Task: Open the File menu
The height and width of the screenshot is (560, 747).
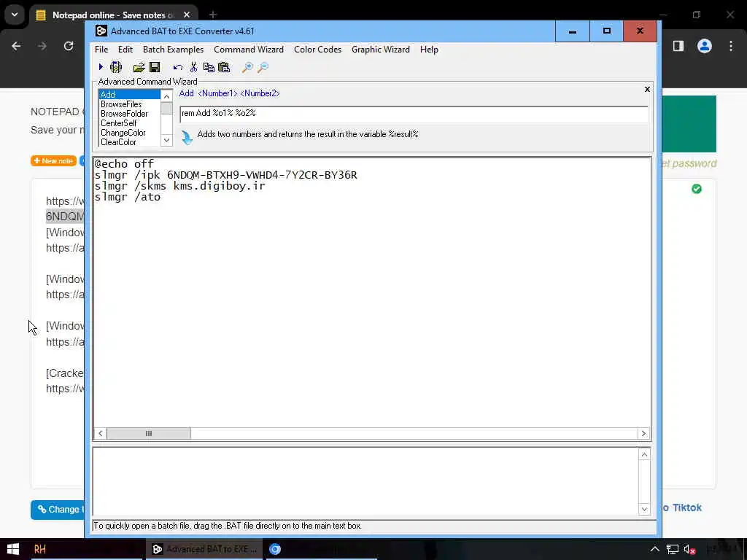Action: click(101, 50)
